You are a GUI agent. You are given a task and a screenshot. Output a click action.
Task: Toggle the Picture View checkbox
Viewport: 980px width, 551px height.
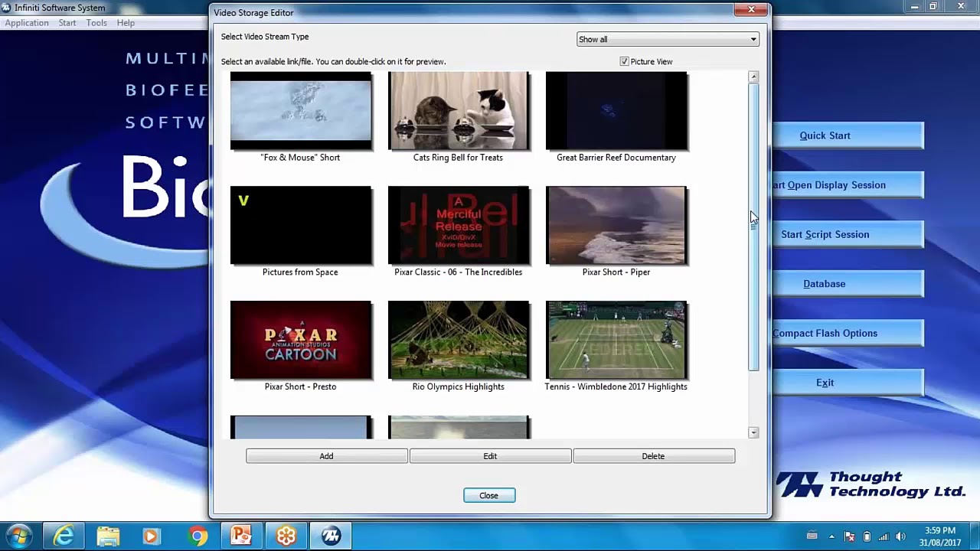pos(625,61)
